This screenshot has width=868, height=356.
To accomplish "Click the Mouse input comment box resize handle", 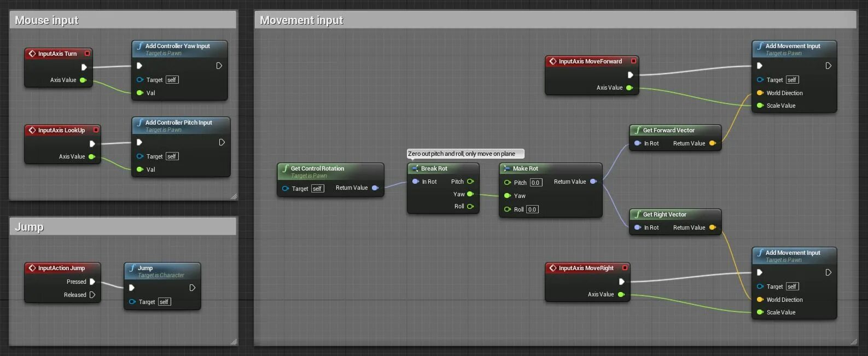I will [234, 196].
